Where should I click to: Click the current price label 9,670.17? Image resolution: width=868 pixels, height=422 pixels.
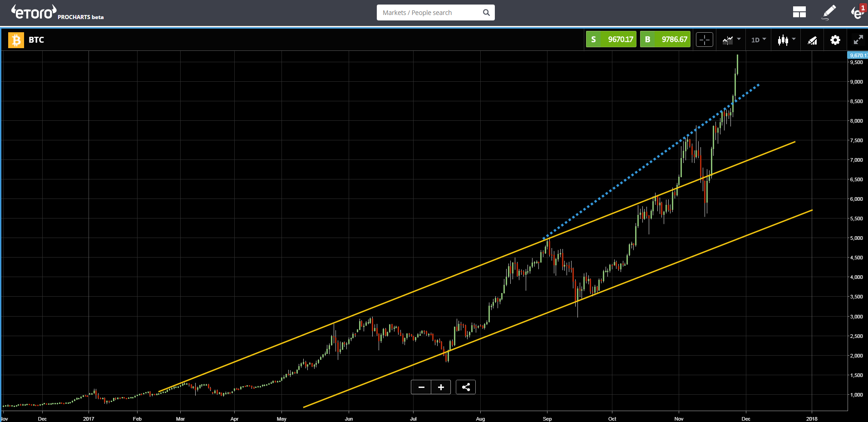pos(858,55)
